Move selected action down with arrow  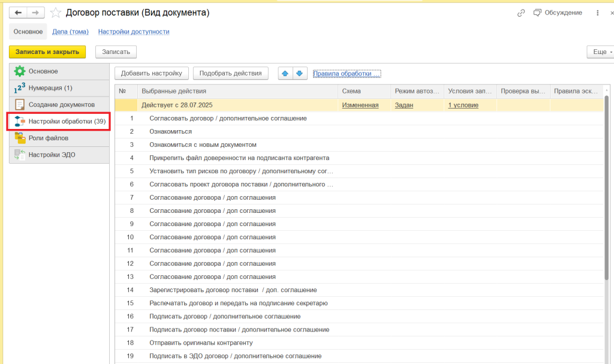pyautogui.click(x=300, y=73)
